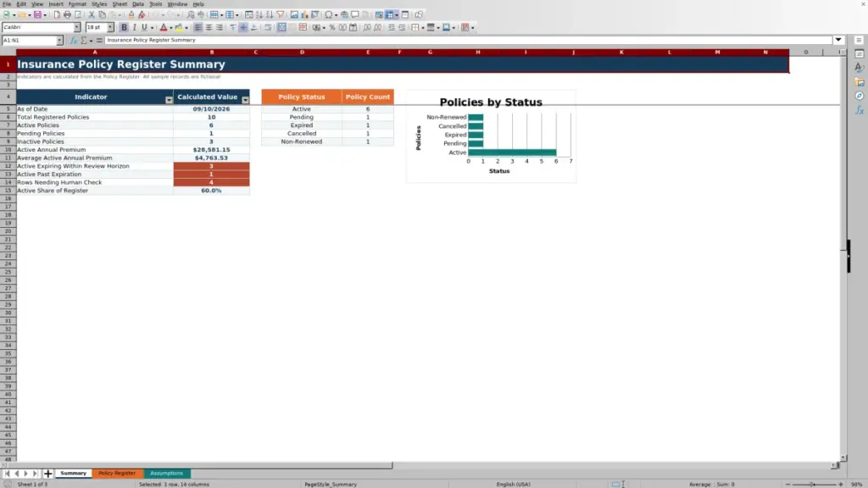Screen dimensions: 868x488
Task: Open the Format menu
Action: coord(77,4)
